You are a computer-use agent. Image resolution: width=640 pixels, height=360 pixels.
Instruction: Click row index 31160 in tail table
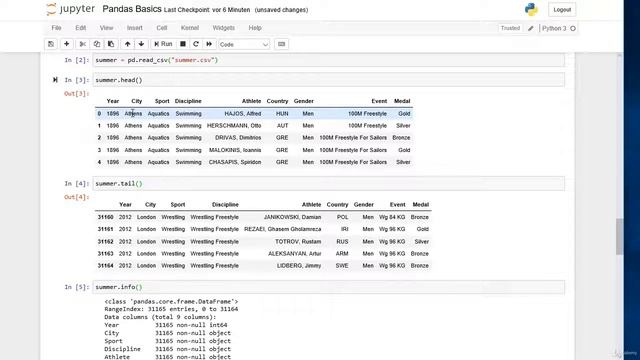point(105,217)
